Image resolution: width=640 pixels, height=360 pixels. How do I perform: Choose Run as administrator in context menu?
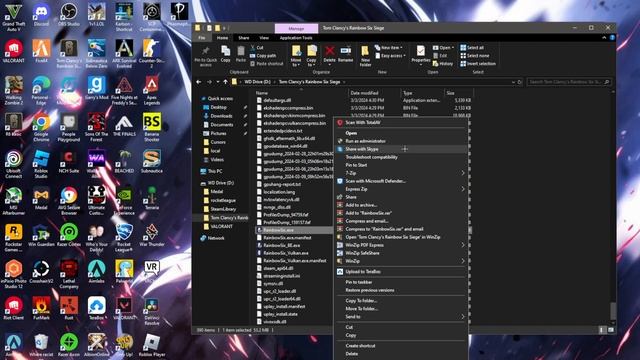click(x=401, y=141)
